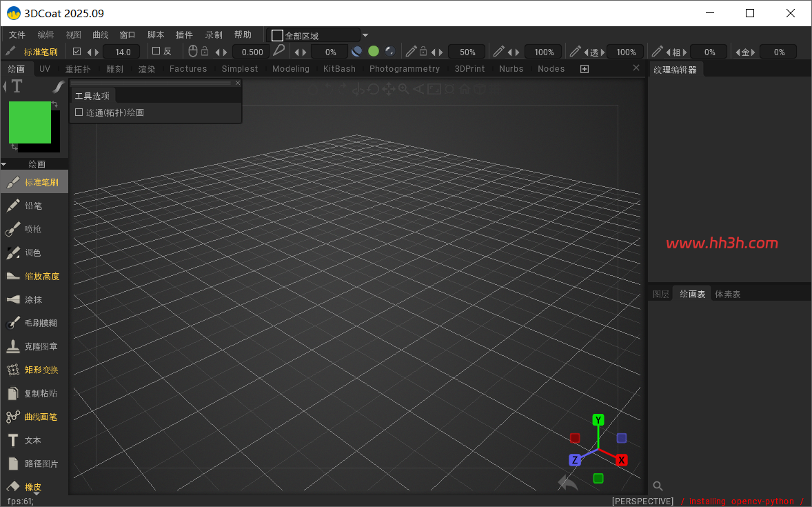Toggle the checked box before 14.0 radius

pos(77,51)
